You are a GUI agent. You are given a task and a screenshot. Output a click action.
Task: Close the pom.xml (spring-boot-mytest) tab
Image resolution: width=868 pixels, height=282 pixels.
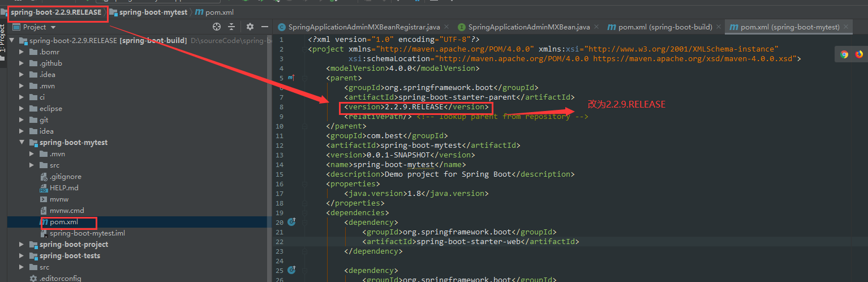pos(847,27)
